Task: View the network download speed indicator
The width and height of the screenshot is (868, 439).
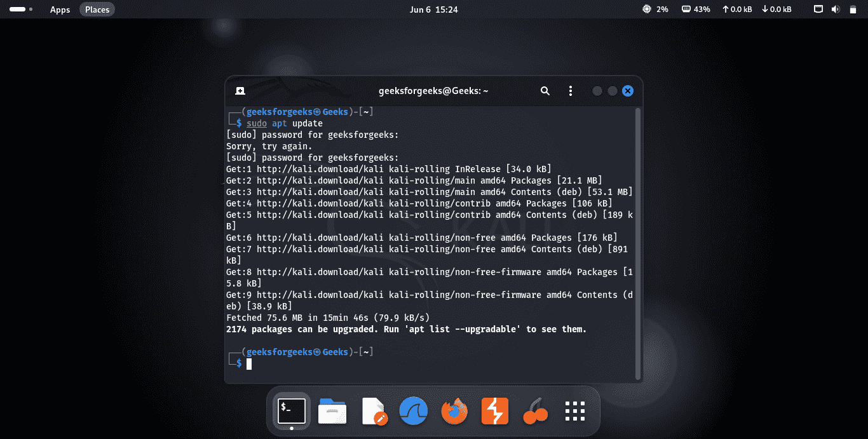Action: (x=776, y=10)
